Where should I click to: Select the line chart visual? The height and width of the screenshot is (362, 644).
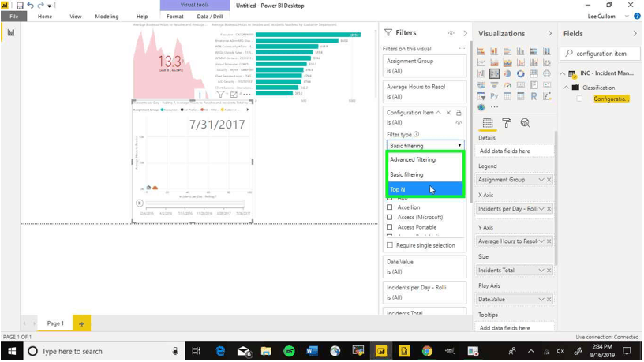481,63
